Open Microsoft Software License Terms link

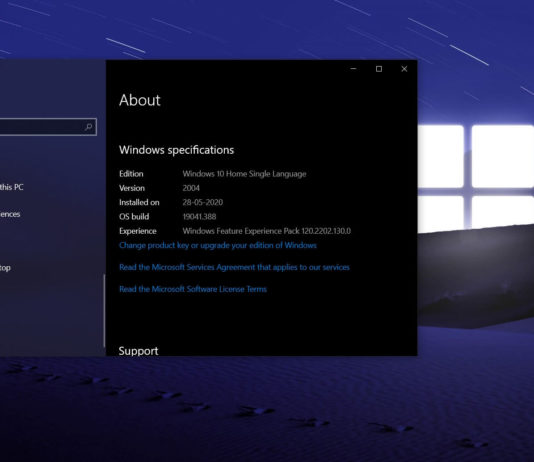tap(193, 289)
